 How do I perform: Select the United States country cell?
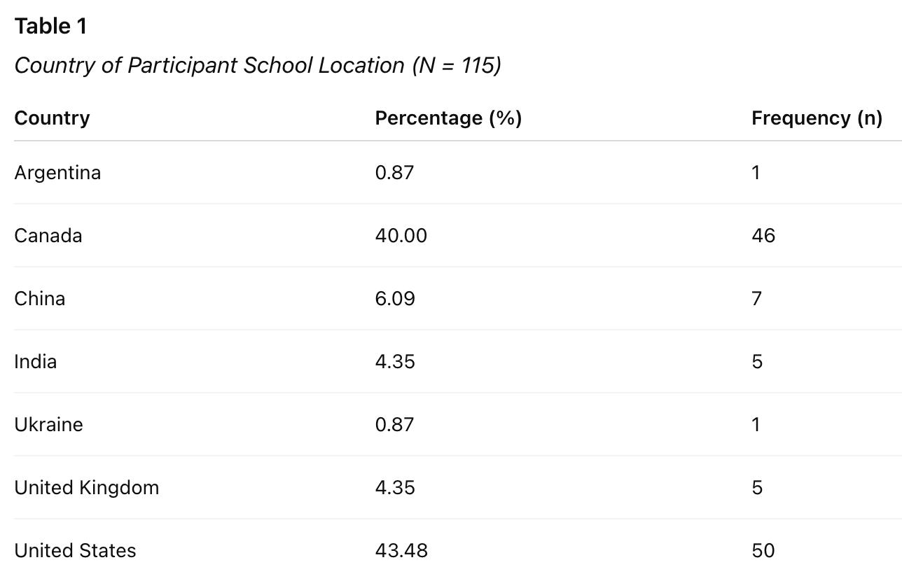pyautogui.click(x=75, y=550)
